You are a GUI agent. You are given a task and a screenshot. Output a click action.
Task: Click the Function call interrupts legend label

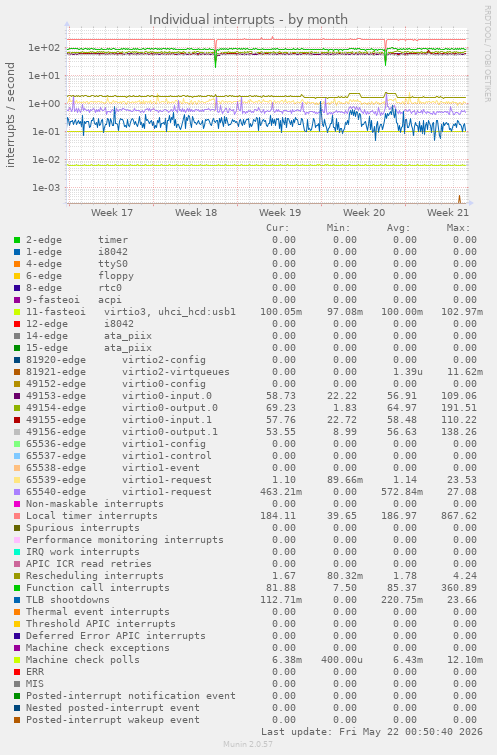(98, 588)
